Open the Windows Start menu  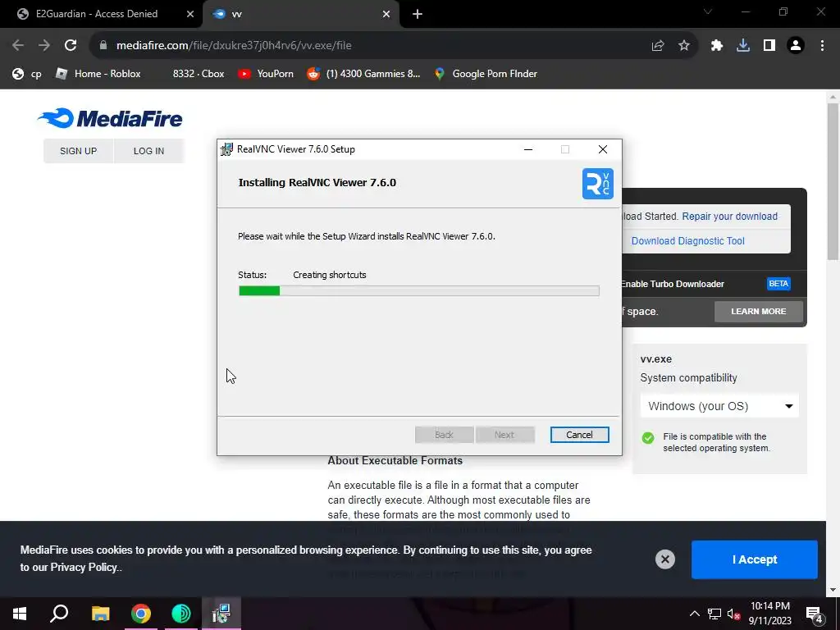click(x=20, y=614)
